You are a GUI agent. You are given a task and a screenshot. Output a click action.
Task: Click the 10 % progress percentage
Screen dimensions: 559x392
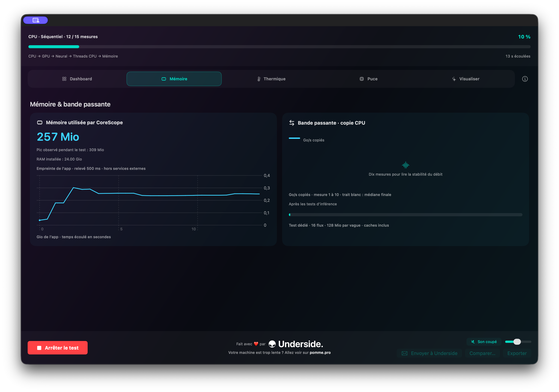click(524, 37)
